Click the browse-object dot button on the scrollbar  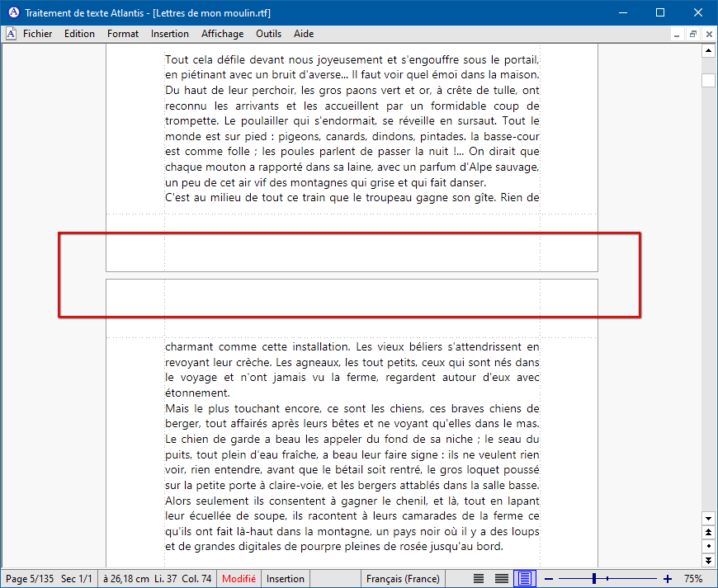click(708, 546)
